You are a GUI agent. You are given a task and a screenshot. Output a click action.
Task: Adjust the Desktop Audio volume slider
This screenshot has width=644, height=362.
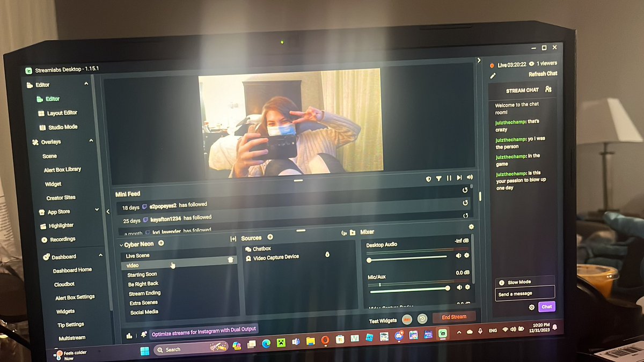pos(408,259)
